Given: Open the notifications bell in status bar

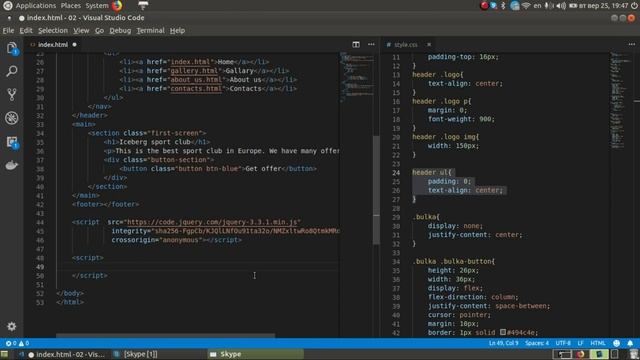Looking at the screenshot, I should point(630,343).
